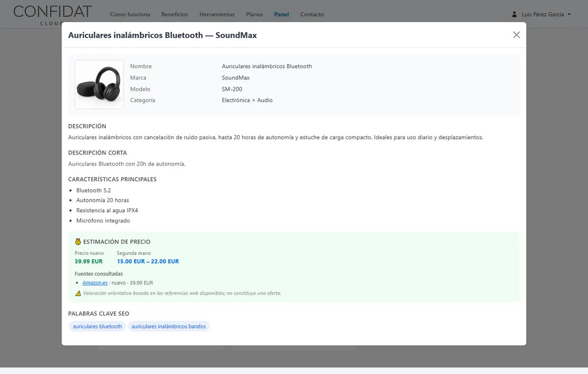The image size is (588, 374).
Task: Click the money bag price estimate icon
Action: (x=78, y=242)
